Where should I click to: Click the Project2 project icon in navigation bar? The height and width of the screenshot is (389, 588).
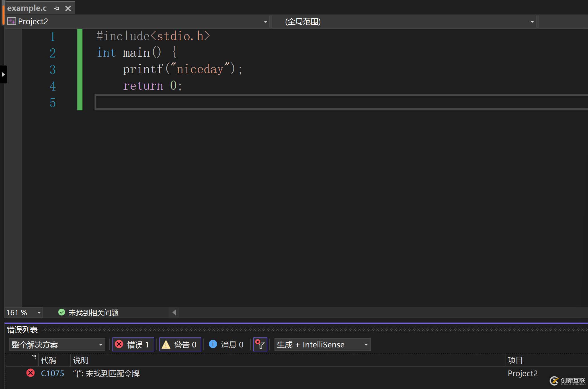[x=11, y=21]
